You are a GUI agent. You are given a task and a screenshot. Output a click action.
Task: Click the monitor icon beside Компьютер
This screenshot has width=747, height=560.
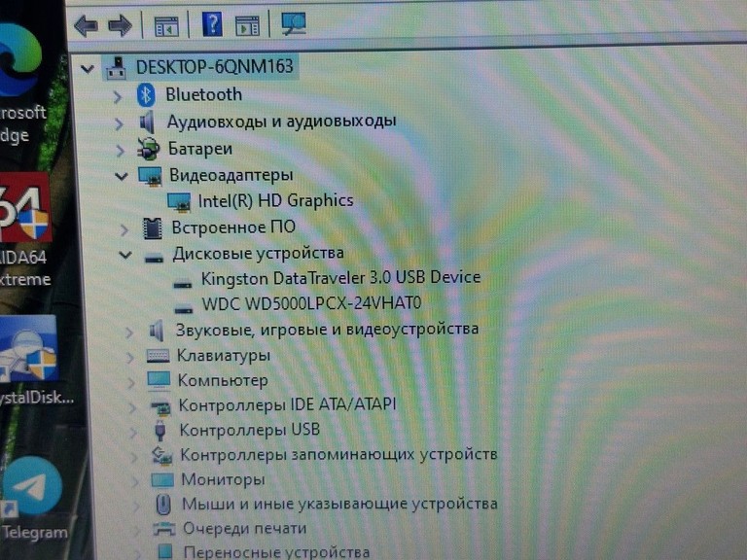pos(159,381)
